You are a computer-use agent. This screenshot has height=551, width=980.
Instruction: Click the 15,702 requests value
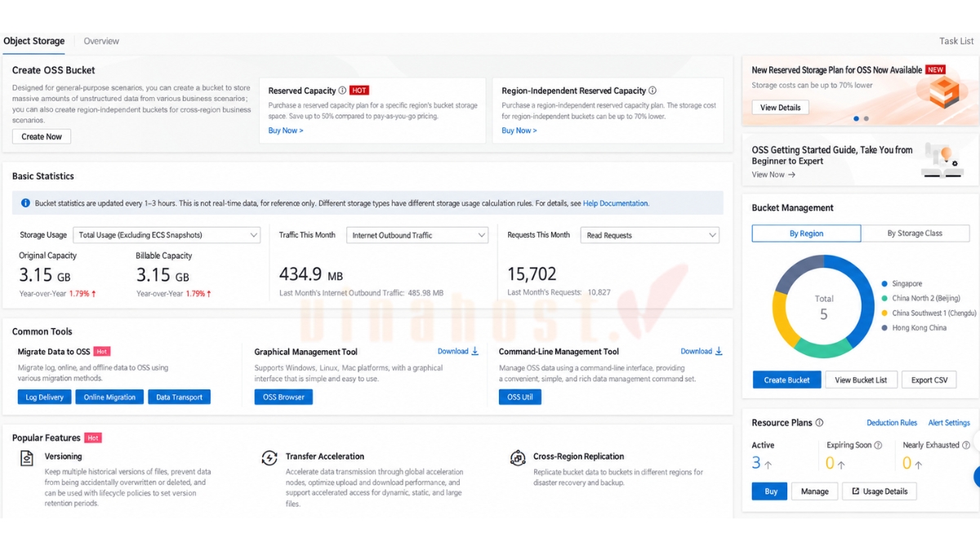(532, 274)
